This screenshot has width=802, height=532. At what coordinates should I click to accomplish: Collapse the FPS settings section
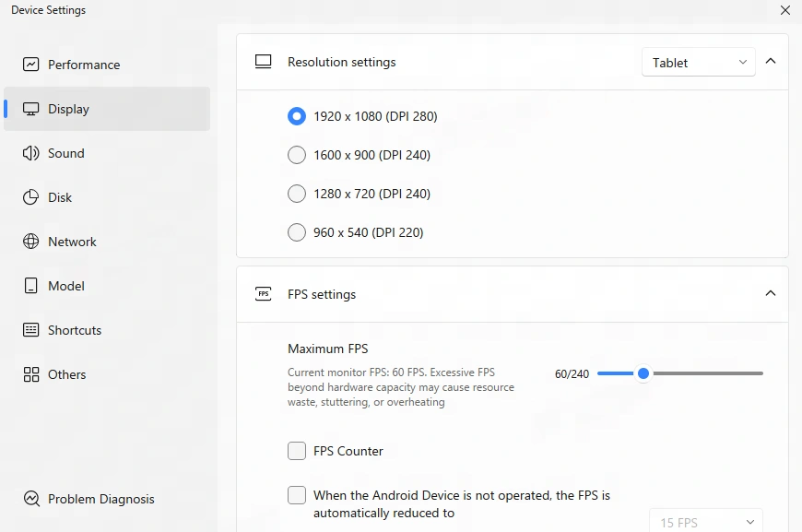[x=771, y=293]
